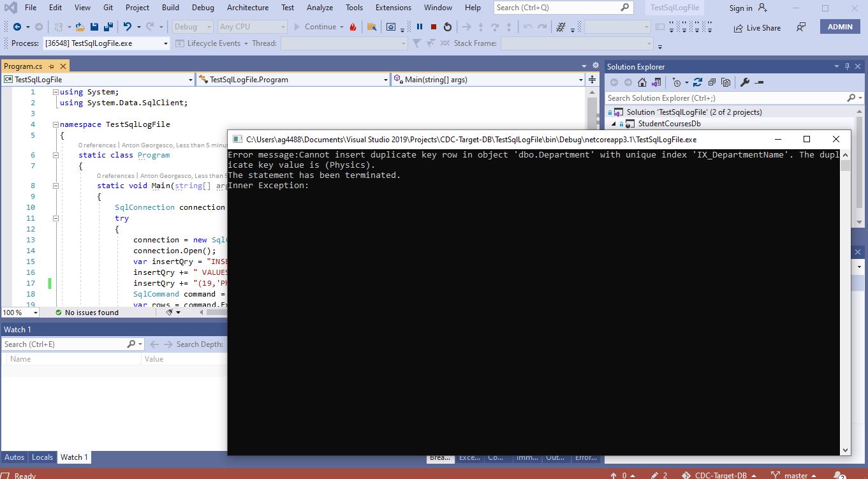Click the Home icon in Solution Explorer
The height and width of the screenshot is (479, 868).
click(642, 82)
